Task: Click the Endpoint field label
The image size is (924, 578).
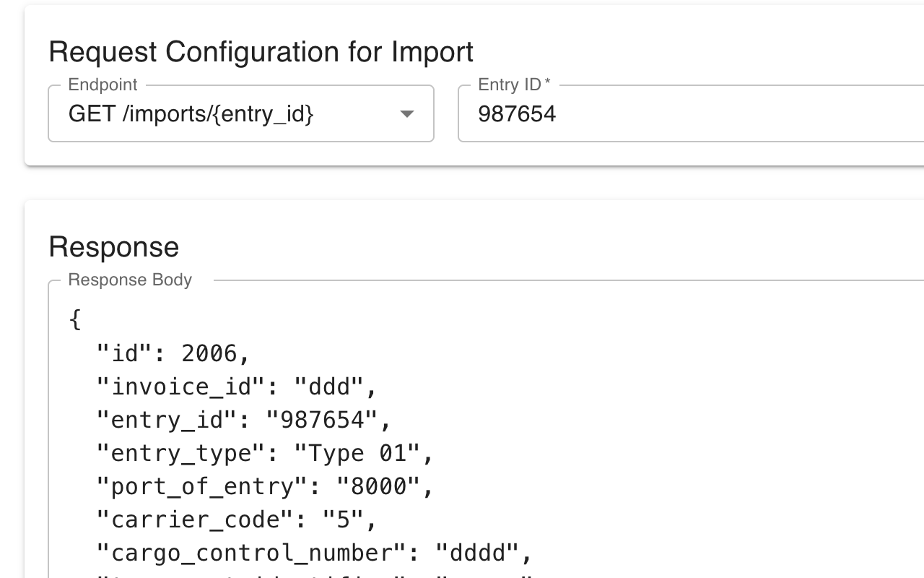Action: [103, 85]
